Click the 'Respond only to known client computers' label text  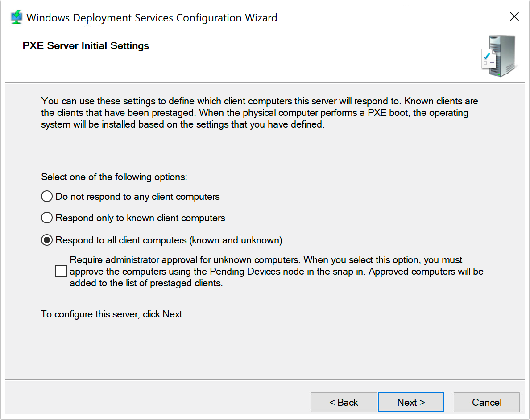click(140, 218)
